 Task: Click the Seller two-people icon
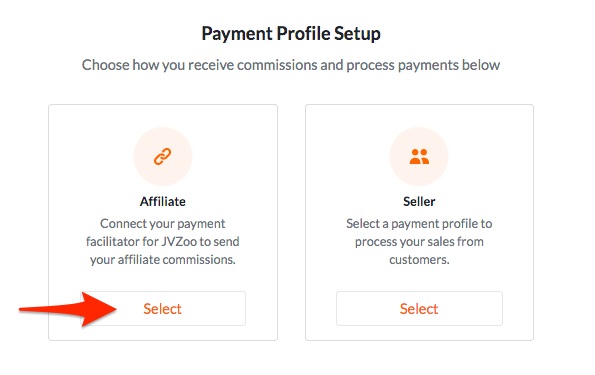tap(419, 156)
